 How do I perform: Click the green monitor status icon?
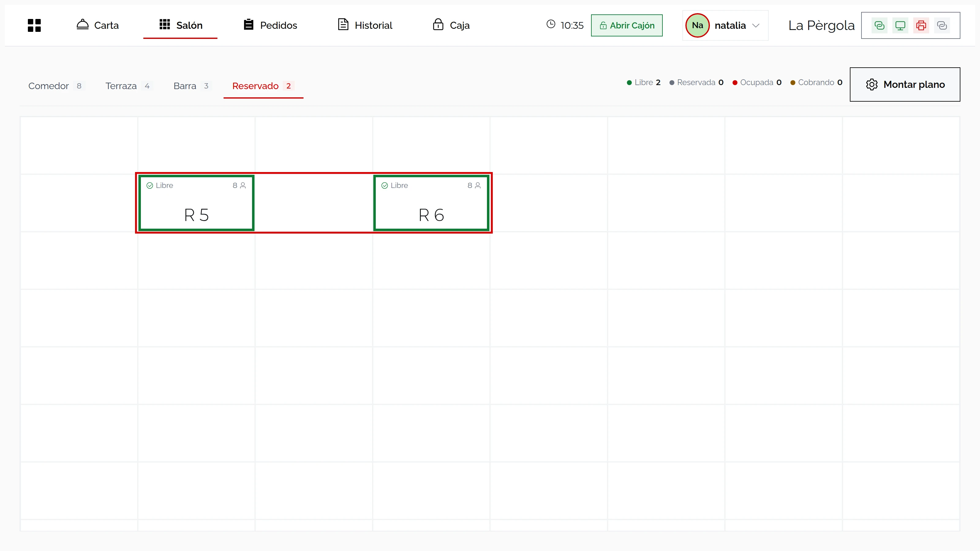pyautogui.click(x=900, y=25)
